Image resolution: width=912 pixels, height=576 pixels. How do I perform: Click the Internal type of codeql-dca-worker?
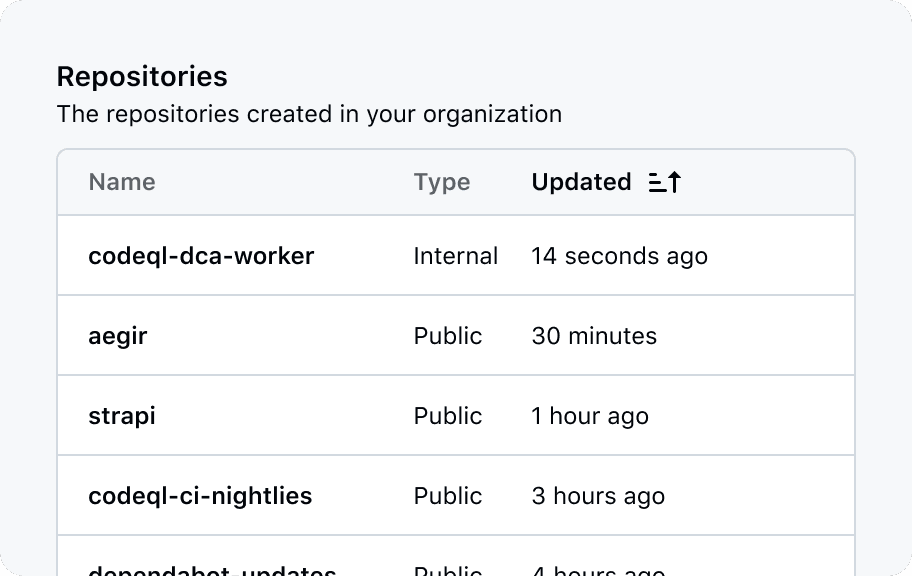(x=456, y=256)
